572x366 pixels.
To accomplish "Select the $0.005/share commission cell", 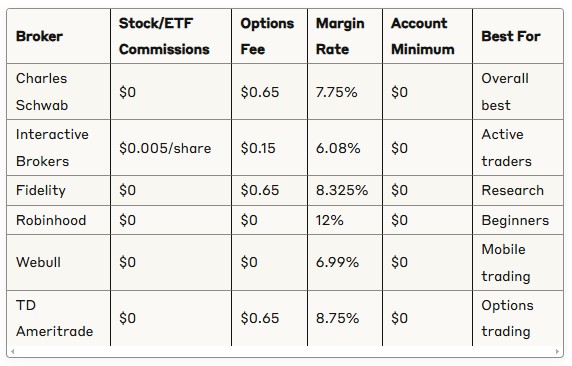I will [x=171, y=148].
